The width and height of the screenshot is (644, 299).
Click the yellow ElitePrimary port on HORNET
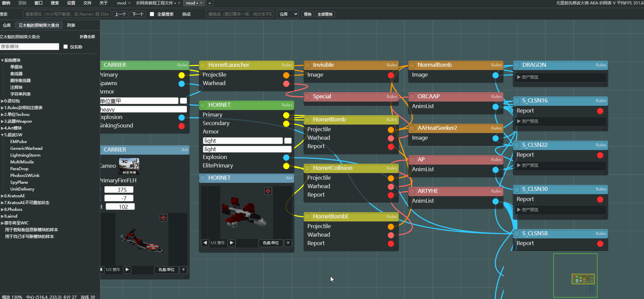[x=286, y=166]
